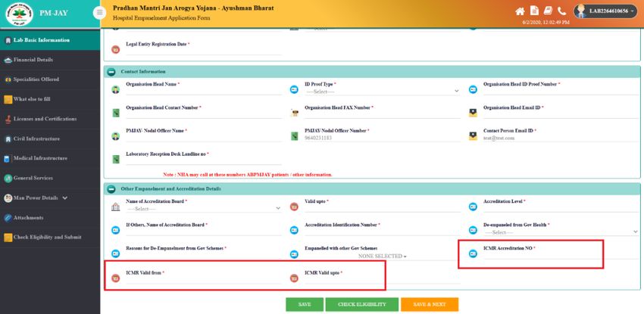The height and width of the screenshot is (314, 644).
Task: Open the What else to fill section
Action: click(x=50, y=99)
